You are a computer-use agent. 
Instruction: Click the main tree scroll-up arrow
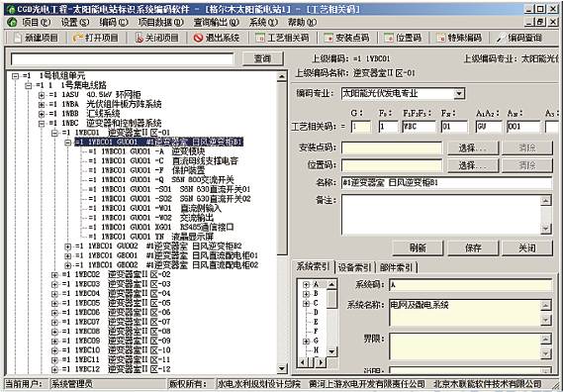point(282,76)
